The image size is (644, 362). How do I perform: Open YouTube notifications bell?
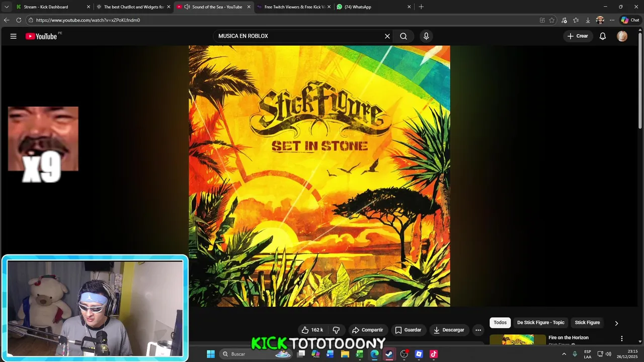click(x=603, y=36)
